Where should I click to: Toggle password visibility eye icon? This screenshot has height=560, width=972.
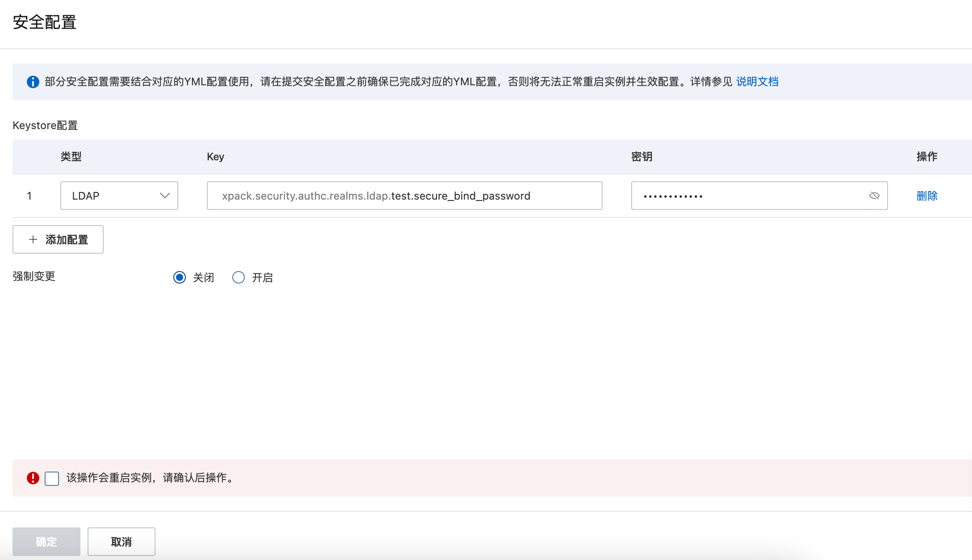[874, 196]
